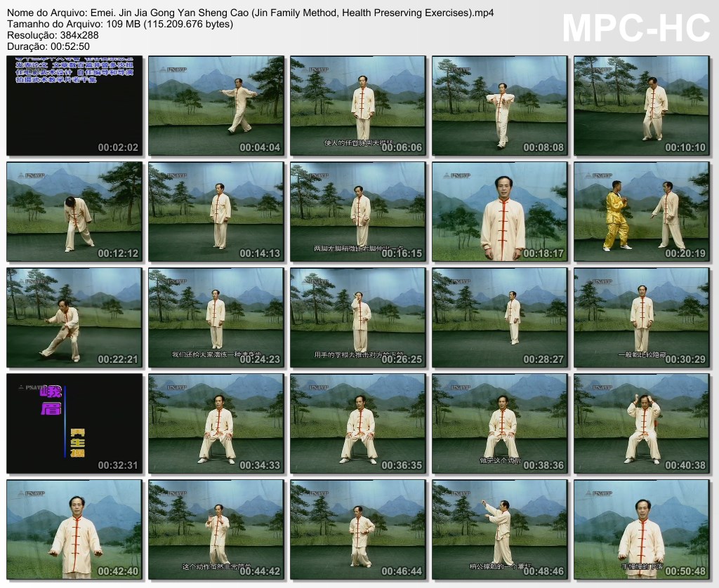The height and width of the screenshot is (588, 719).
Task: Open the thumbnail stamped 00:02:02
Action: pos(74,105)
